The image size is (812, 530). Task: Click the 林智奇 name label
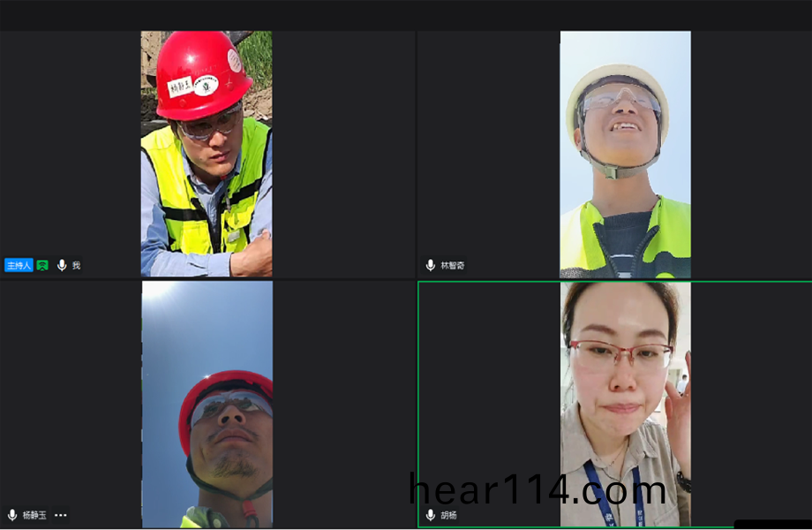[x=453, y=265]
